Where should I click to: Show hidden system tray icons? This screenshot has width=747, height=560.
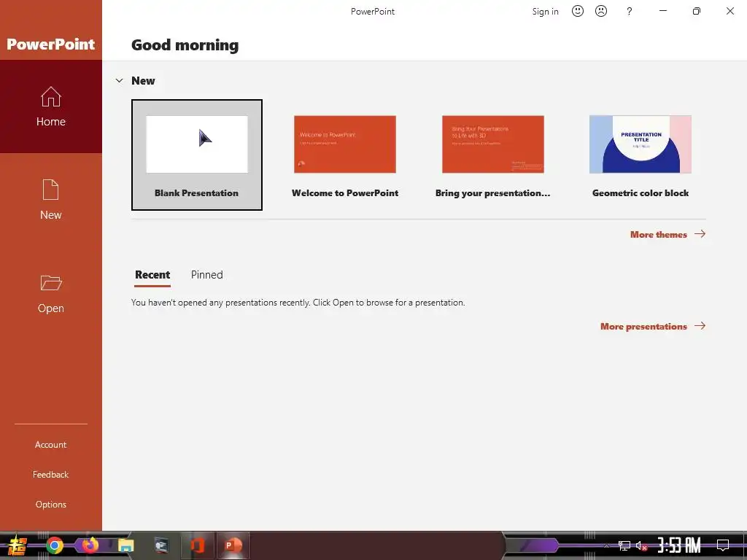[606, 545]
